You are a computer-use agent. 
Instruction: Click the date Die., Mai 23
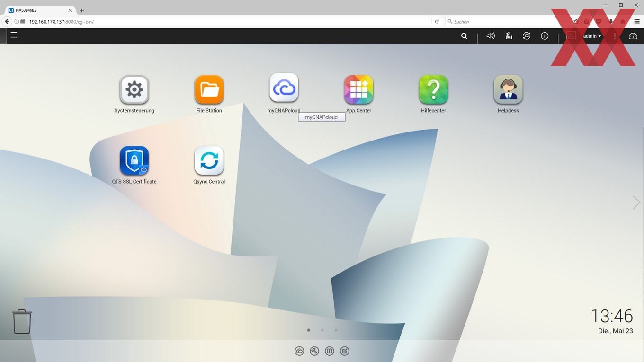(x=616, y=331)
